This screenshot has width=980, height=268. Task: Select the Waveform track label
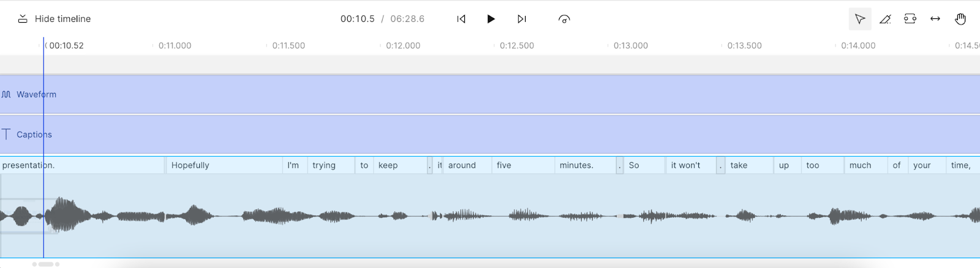pyautogui.click(x=36, y=94)
